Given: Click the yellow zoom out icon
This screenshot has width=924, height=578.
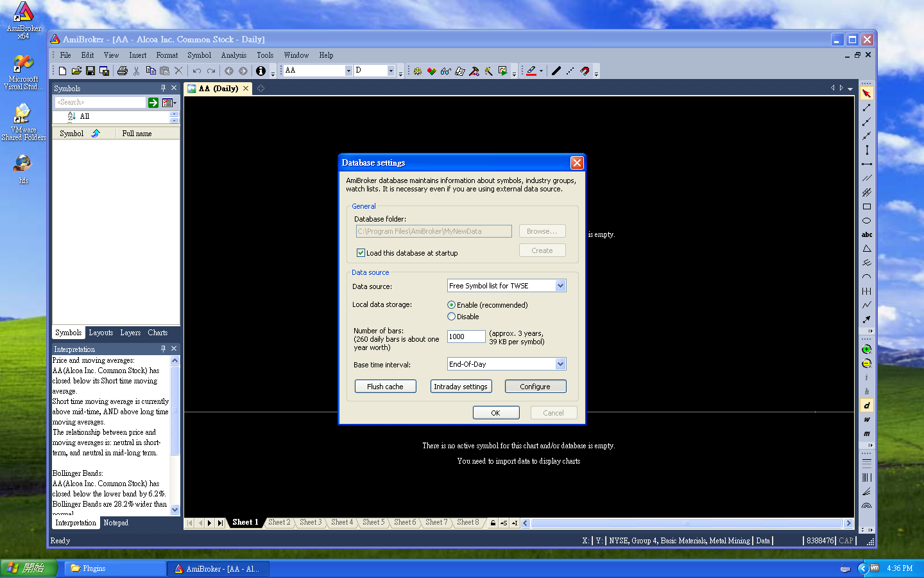Looking at the screenshot, I should (x=867, y=363).
